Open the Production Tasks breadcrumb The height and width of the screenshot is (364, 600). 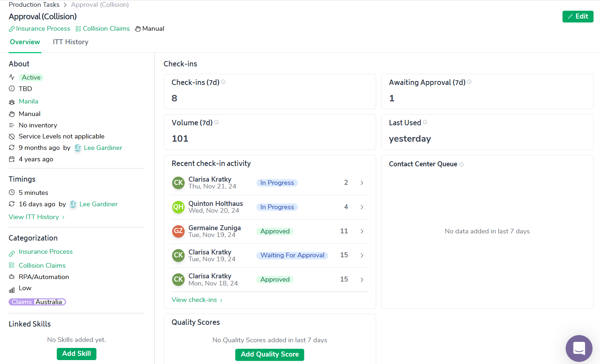tap(34, 5)
